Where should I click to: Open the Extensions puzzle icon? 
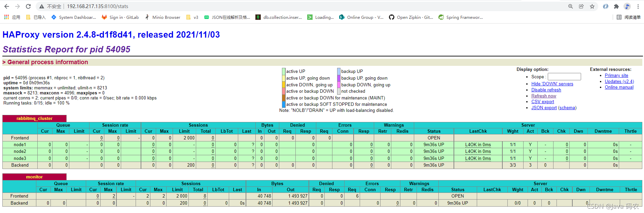click(x=616, y=6)
